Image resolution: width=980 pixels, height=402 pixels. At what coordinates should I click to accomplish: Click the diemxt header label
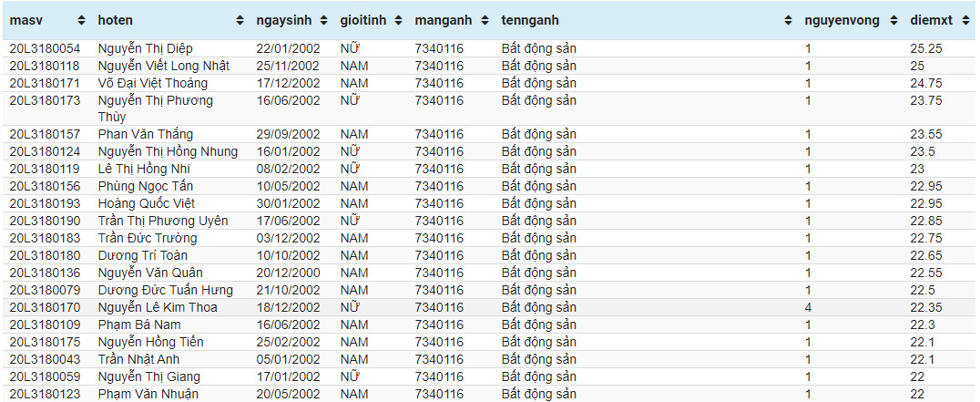tap(932, 21)
